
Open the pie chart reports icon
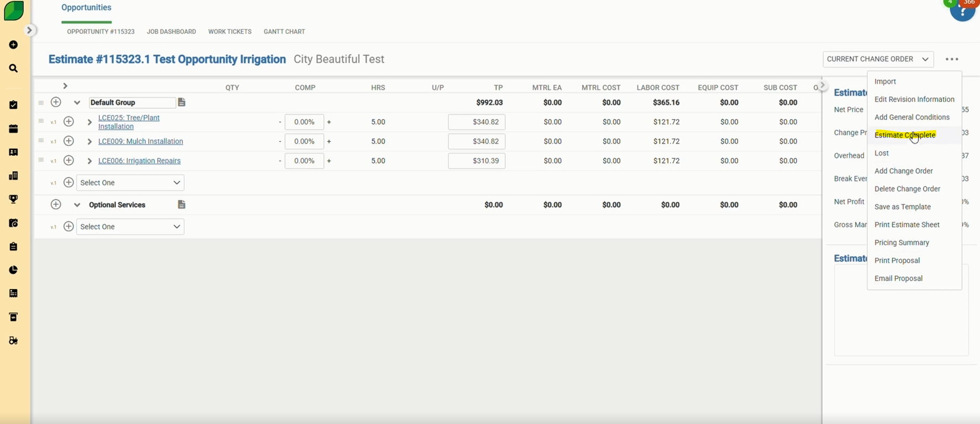pos(13,270)
